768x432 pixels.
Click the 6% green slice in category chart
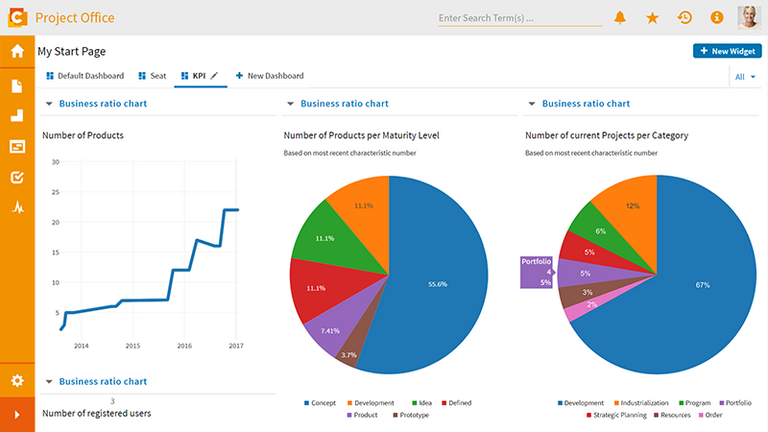tap(600, 231)
